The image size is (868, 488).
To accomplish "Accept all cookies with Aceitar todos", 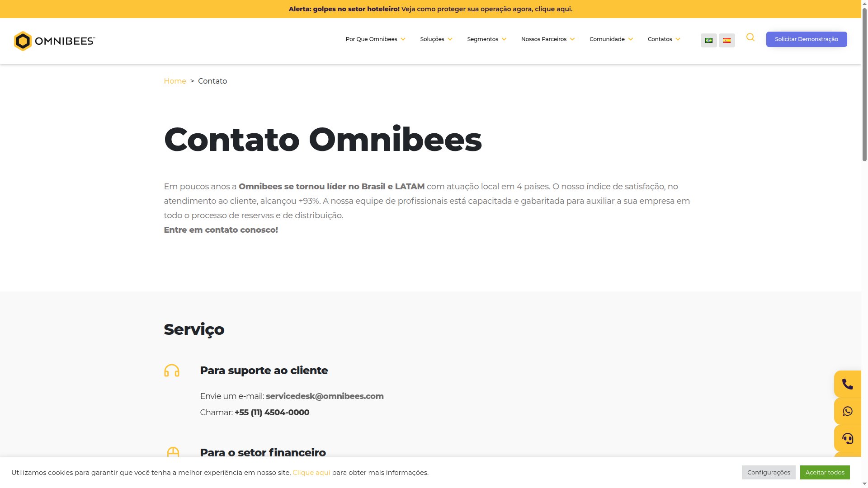I will [x=825, y=472].
